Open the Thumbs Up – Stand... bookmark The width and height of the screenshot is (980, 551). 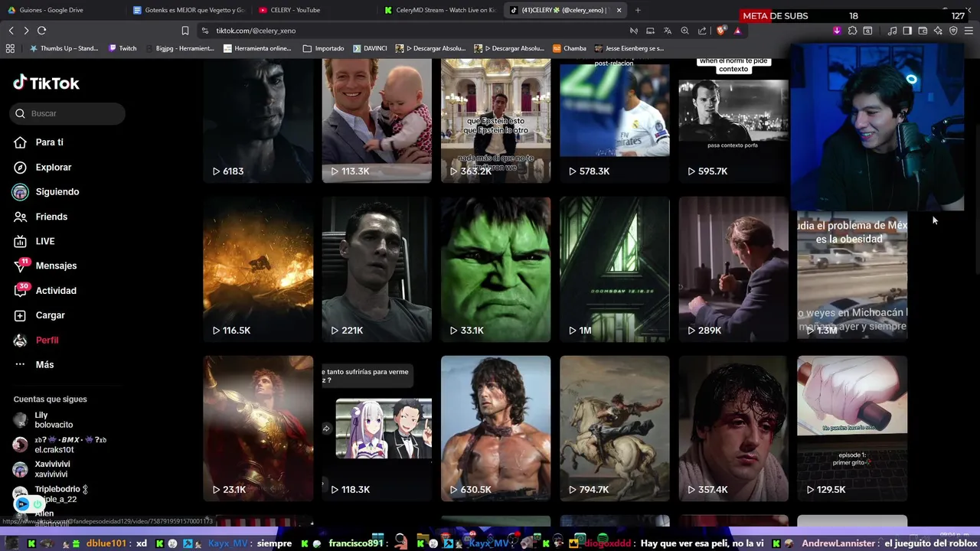(64, 48)
